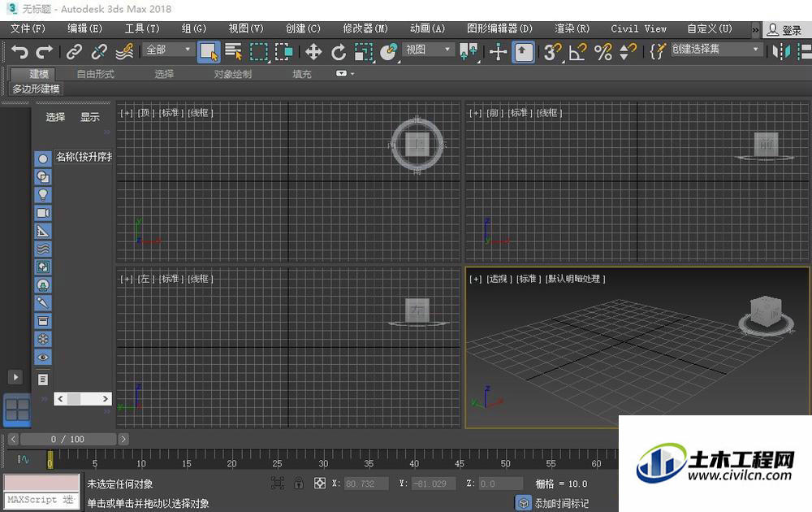Click the Select and Place tool

coord(388,52)
